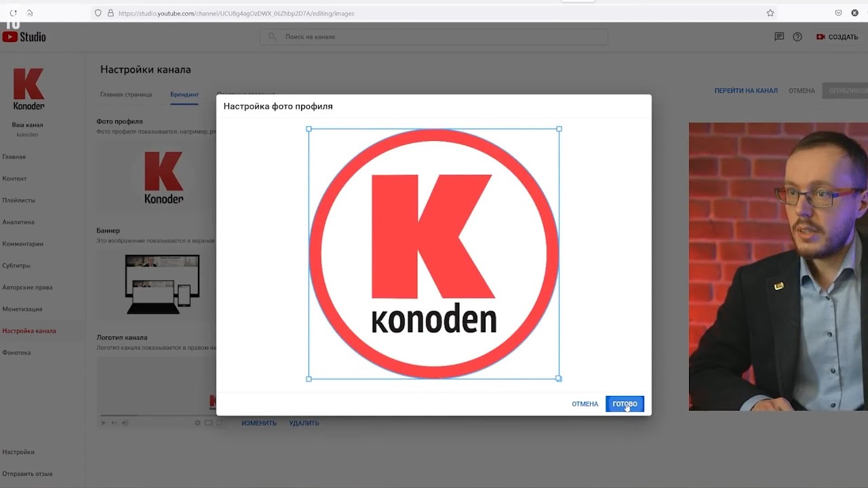Click the Ваш канал label
This screenshot has width=868, height=488.
(28, 125)
